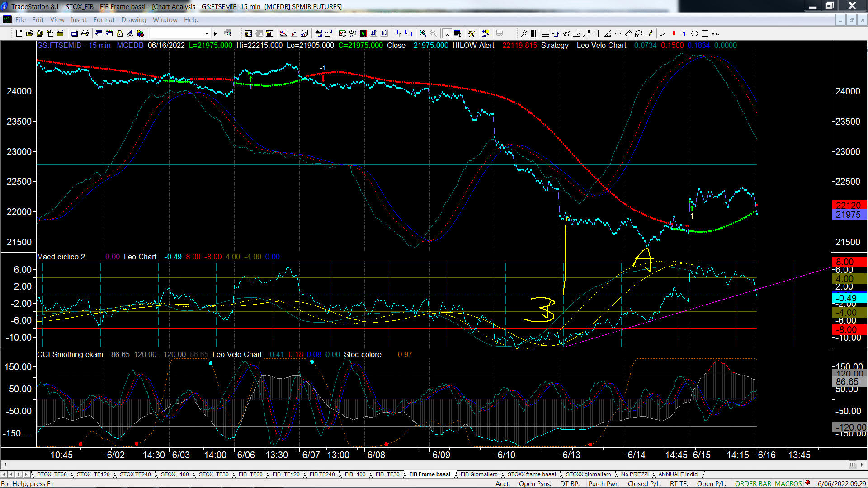
Task: Open the View menu
Action: [x=57, y=20]
